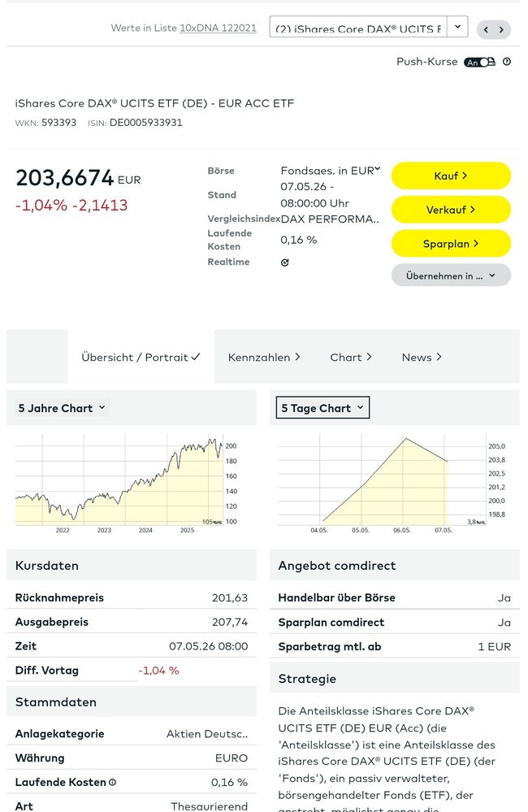Click Sparbetrag mtl. ab value 1 EUR
The width and height of the screenshot is (528, 812).
click(x=495, y=647)
